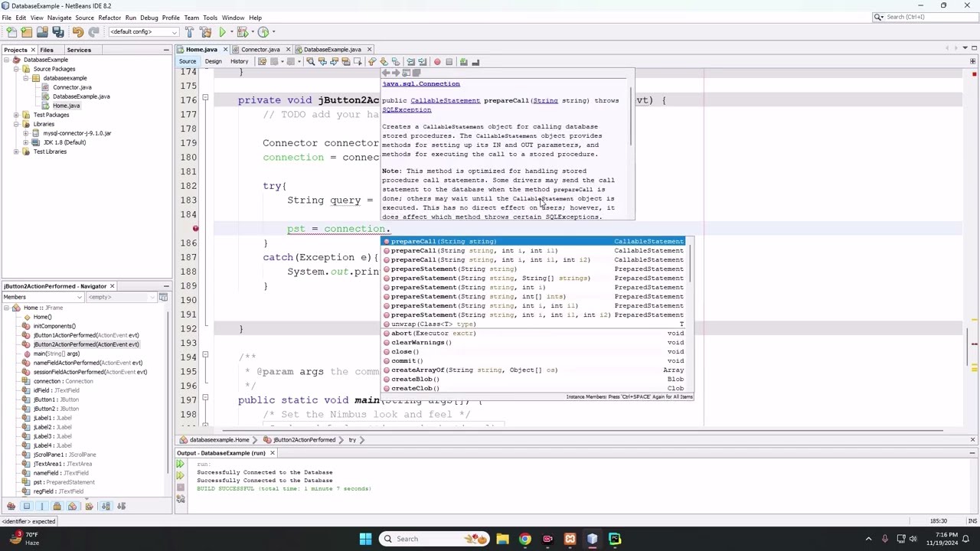Viewport: 980px width, 551px height.
Task: Select jButton1ActionPerformed in Navigator
Action: pos(86,335)
